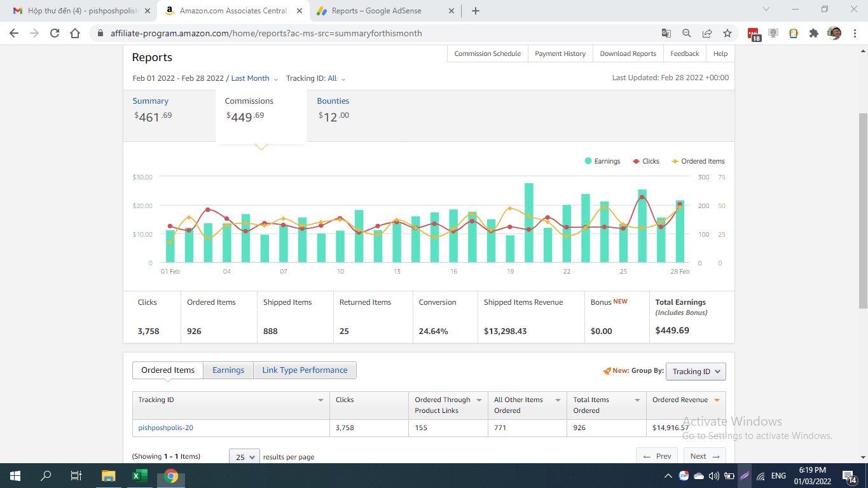Screen dimensions: 868x488
Task: Sort by Ordered Through Product Links column
Action: [479, 400]
